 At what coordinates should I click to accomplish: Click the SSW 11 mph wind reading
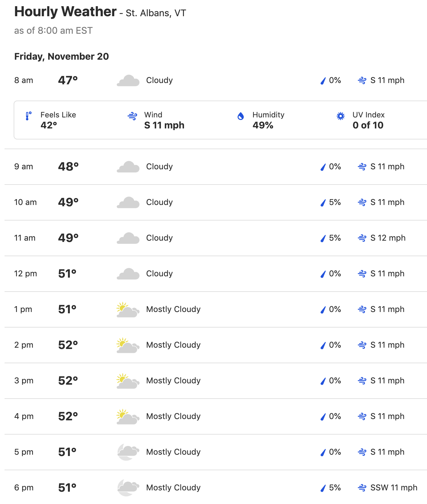coord(394,488)
